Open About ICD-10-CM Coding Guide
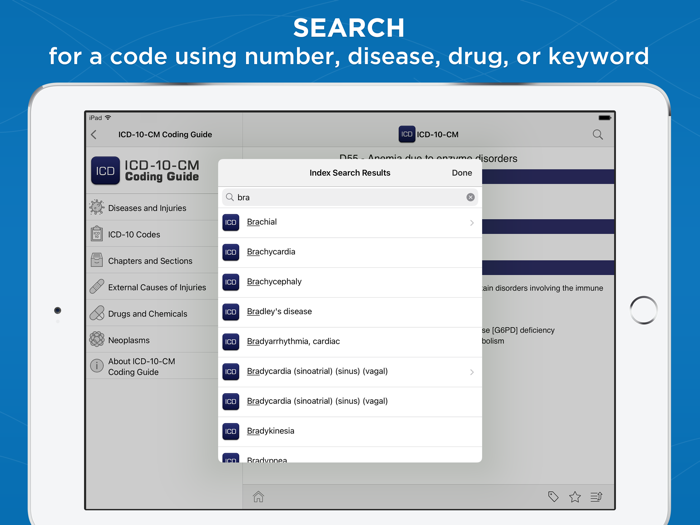This screenshot has width=700, height=525. (152, 366)
